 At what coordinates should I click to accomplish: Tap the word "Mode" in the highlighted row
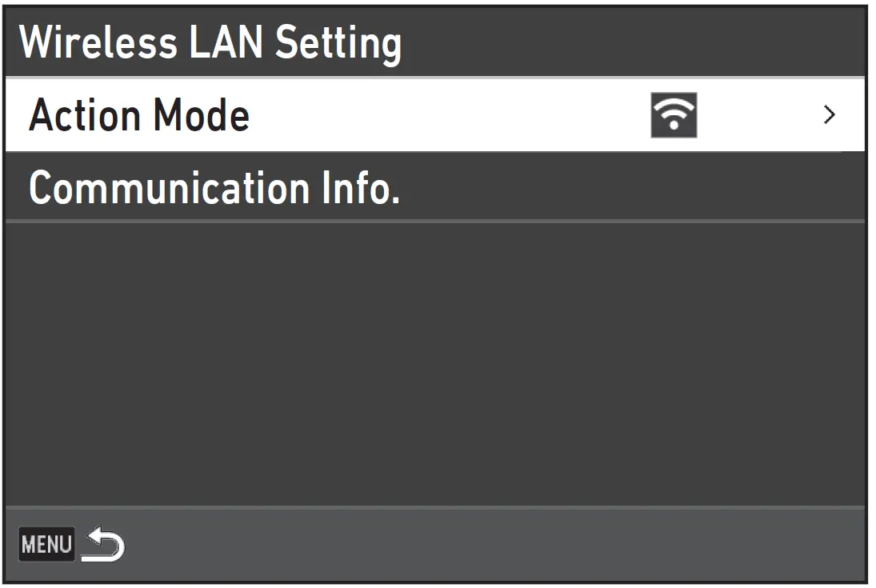(201, 115)
